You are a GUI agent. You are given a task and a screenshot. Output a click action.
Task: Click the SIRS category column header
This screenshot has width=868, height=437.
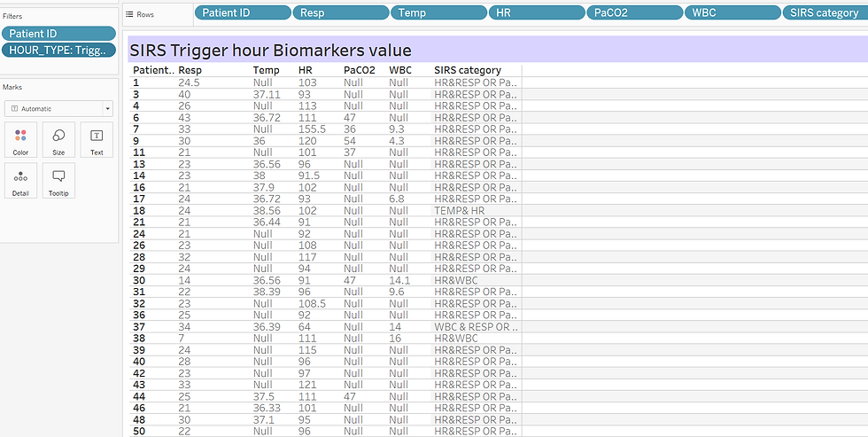point(468,70)
